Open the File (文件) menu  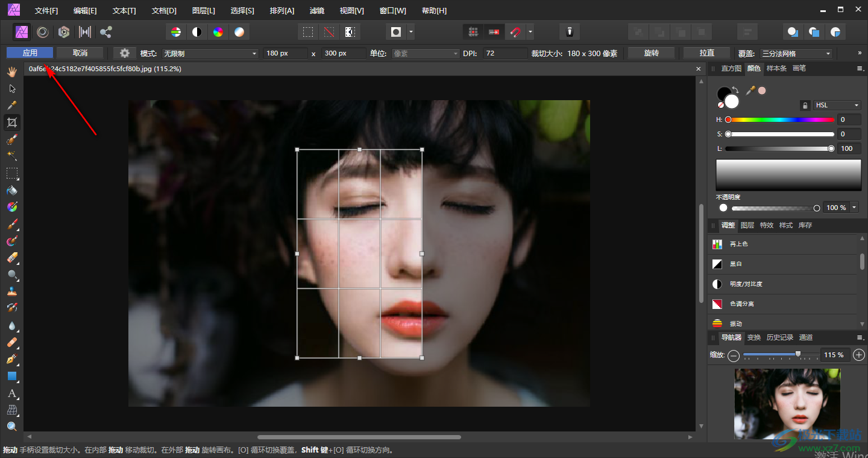46,11
